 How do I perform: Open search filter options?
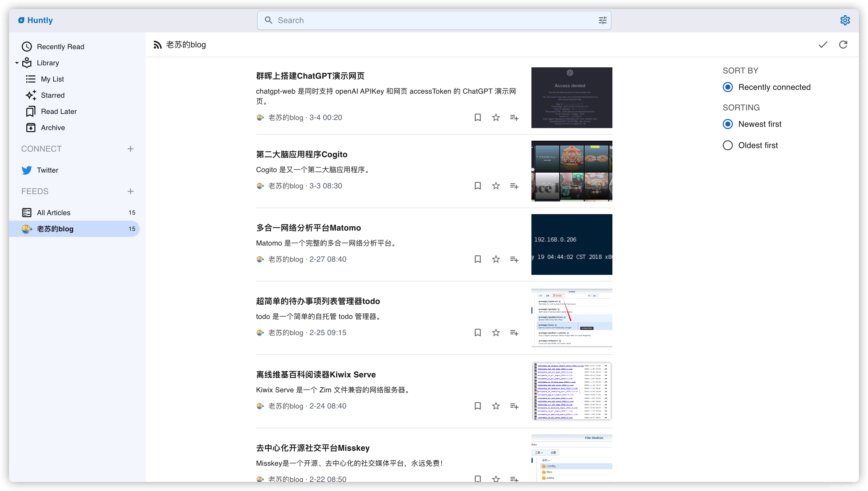point(602,20)
